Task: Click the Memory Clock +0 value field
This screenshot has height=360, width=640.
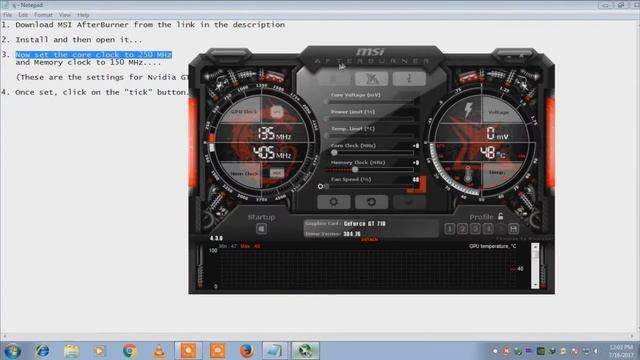Action: coord(416,162)
